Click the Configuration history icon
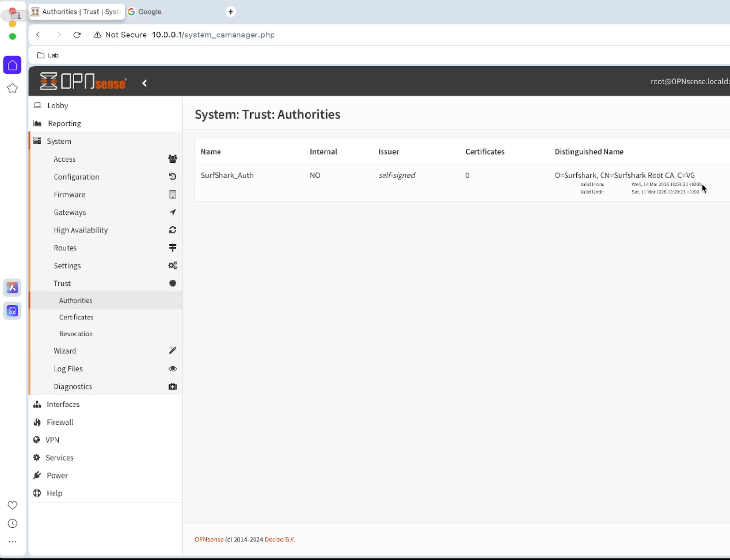This screenshot has width=730, height=560. pos(173,176)
